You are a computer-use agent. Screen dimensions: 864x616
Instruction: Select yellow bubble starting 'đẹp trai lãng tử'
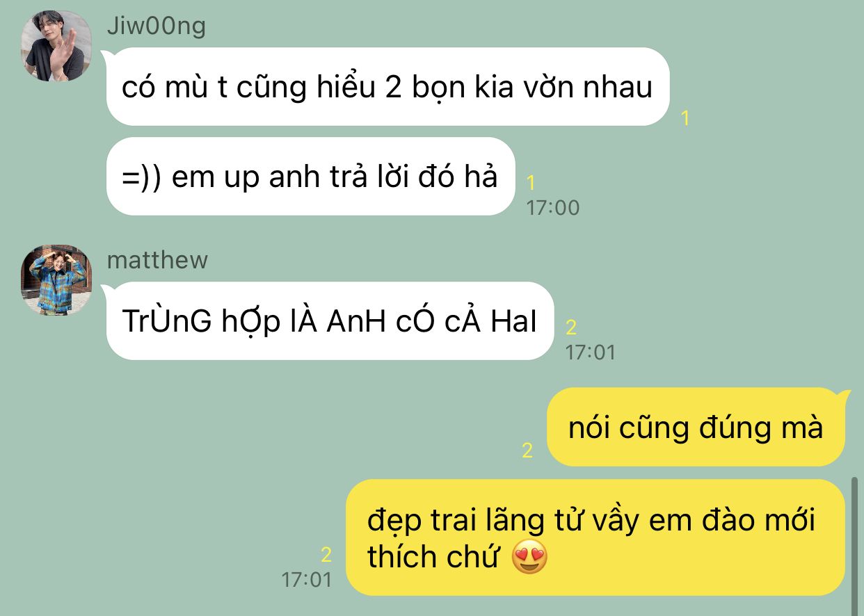[595, 537]
